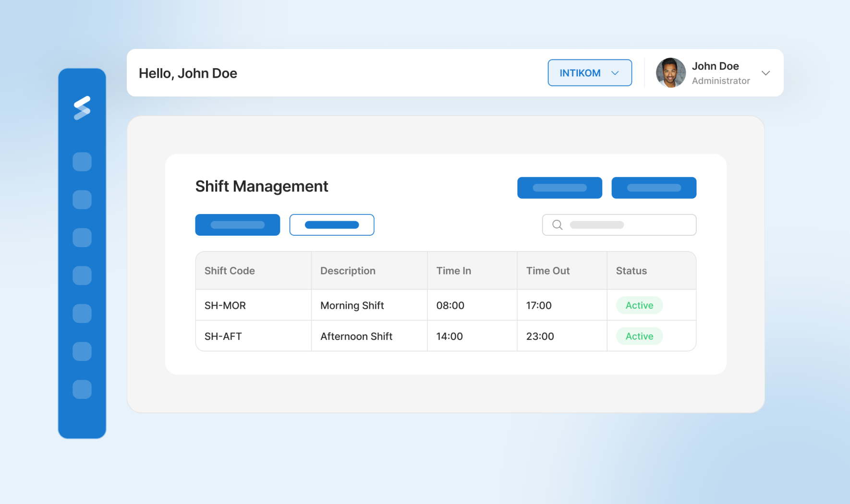Select the third sidebar menu icon
Screen dimensions: 850x504
(82, 237)
